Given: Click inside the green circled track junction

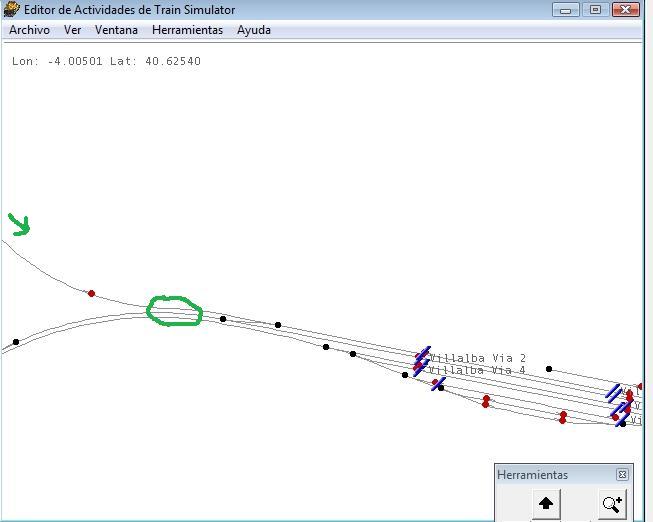Looking at the screenshot, I should 175,312.
